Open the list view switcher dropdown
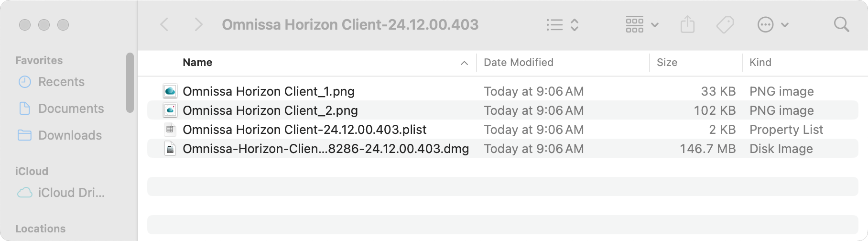The height and width of the screenshot is (241, 868). pyautogui.click(x=563, y=24)
